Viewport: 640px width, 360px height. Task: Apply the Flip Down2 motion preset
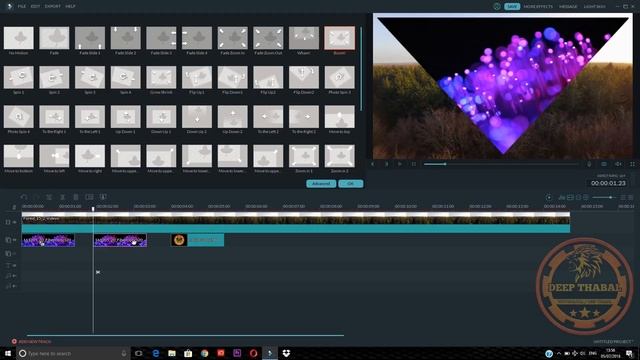coord(304,77)
